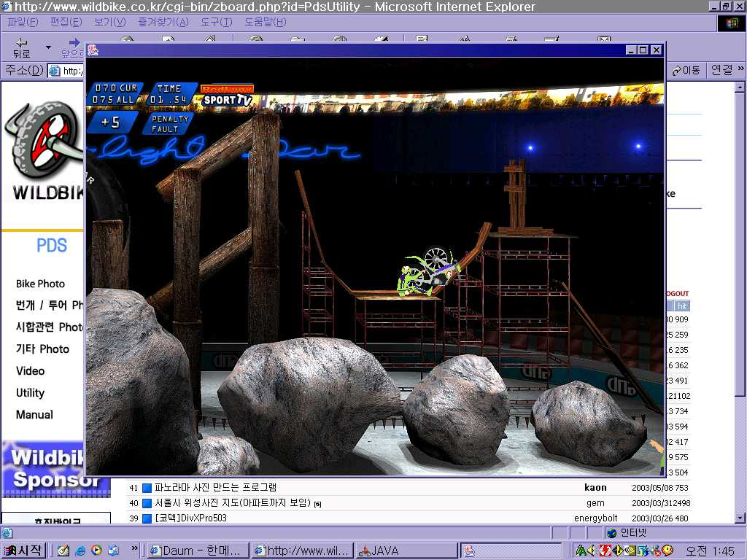Open the 도구(T) menu
747x560 pixels.
[217, 22]
